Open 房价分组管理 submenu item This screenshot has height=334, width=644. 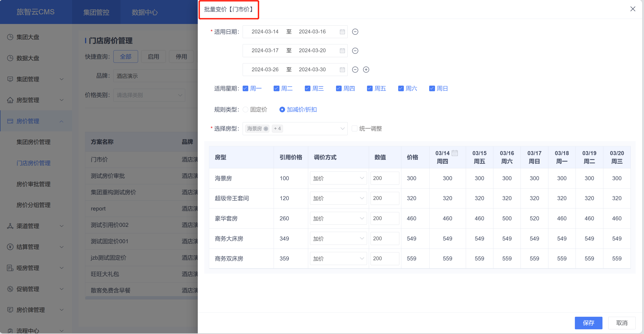[33, 205]
